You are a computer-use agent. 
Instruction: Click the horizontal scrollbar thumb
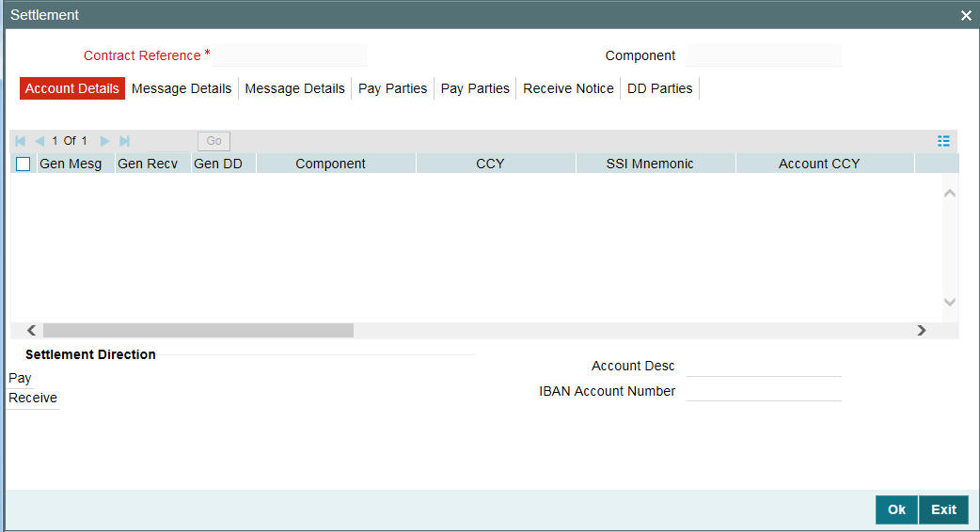tap(198, 330)
